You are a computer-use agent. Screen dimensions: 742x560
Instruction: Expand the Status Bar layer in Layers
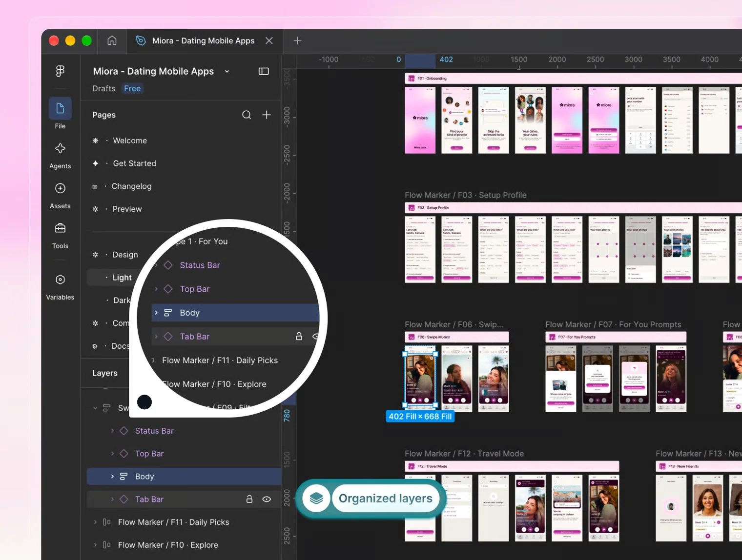tap(112, 431)
